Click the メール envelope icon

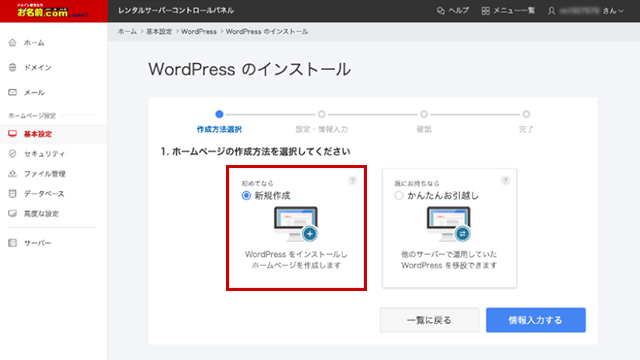(13, 92)
